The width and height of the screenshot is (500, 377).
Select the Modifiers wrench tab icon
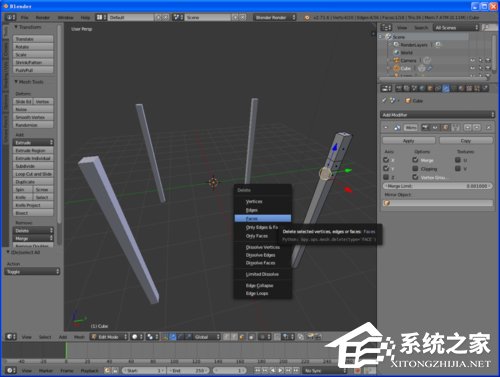(x=446, y=88)
